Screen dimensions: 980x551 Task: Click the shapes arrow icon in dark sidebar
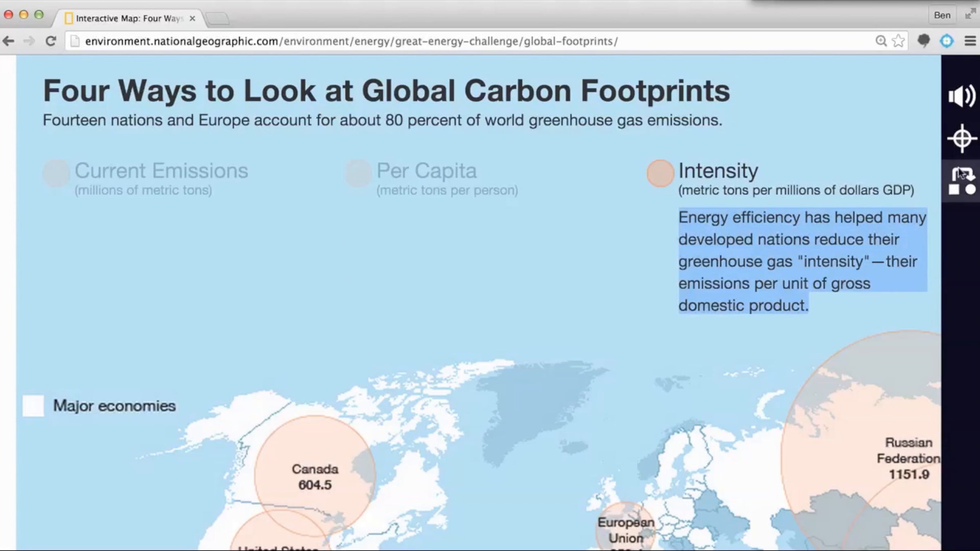pos(962,180)
